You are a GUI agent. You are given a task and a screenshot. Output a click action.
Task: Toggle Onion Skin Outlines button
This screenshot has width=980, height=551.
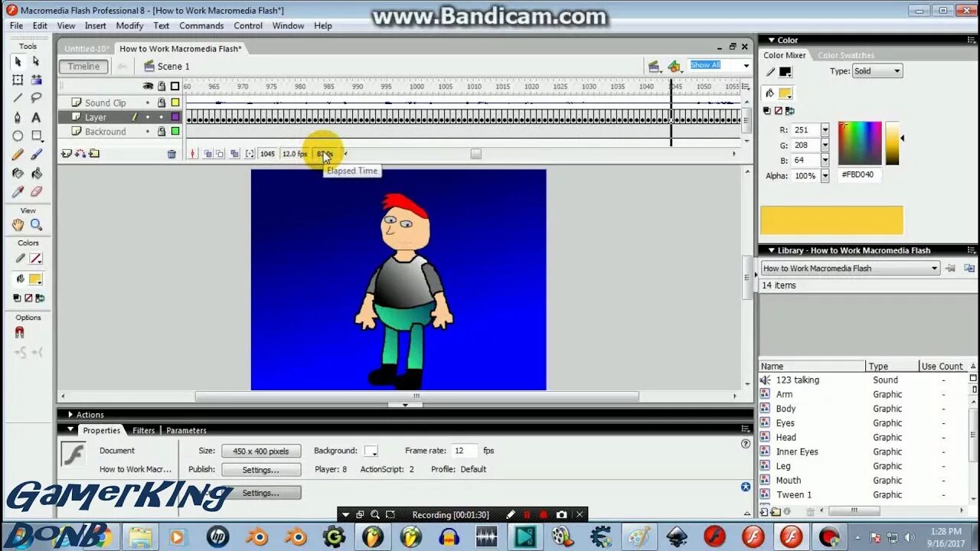coord(220,154)
